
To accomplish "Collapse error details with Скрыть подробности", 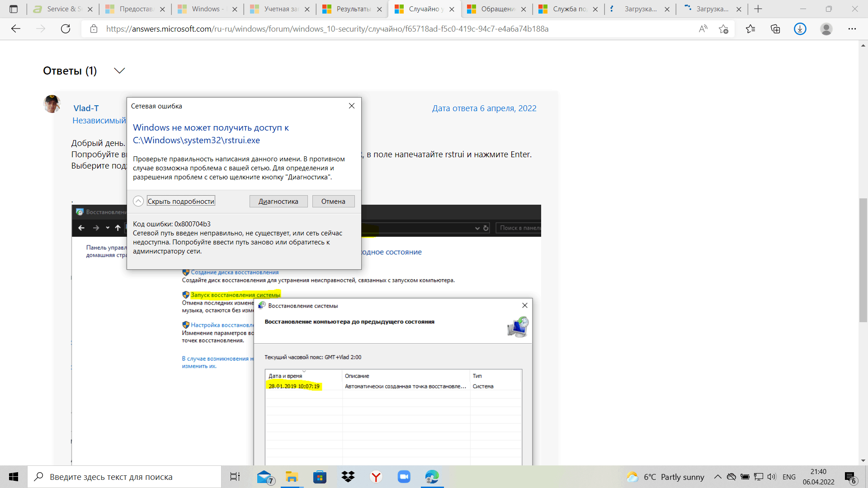I will (x=180, y=202).
